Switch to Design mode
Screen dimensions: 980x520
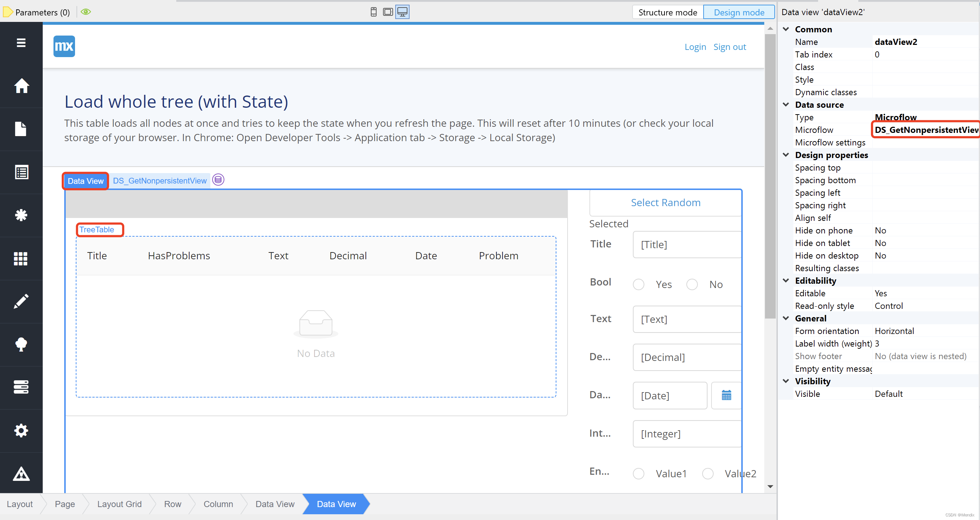739,12
